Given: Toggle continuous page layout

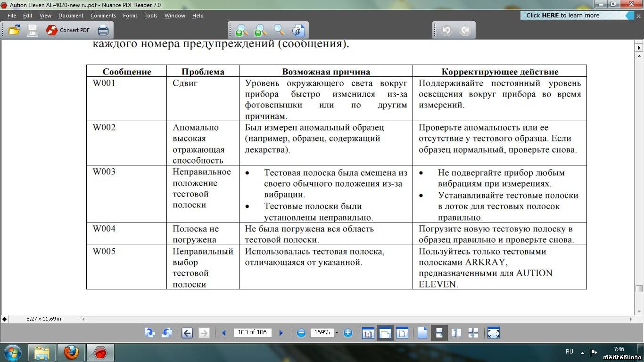Looking at the screenshot, I should tap(439, 333).
